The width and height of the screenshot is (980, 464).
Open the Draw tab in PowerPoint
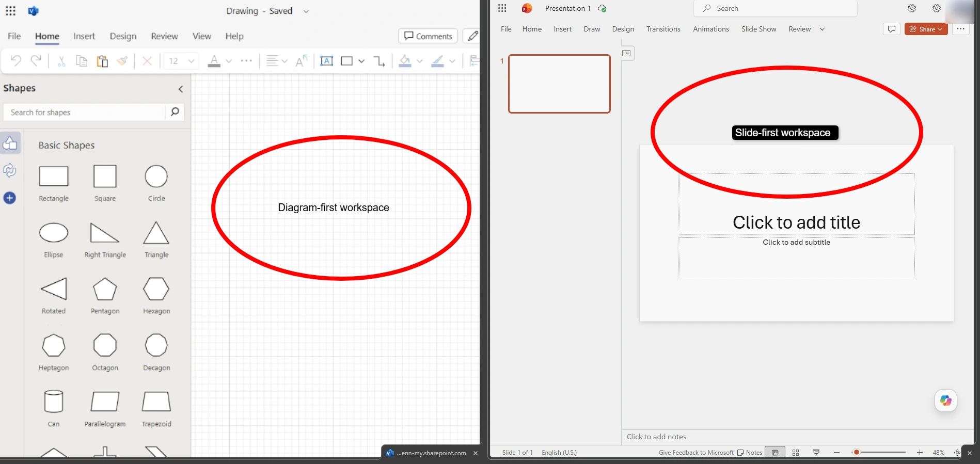[x=592, y=29]
